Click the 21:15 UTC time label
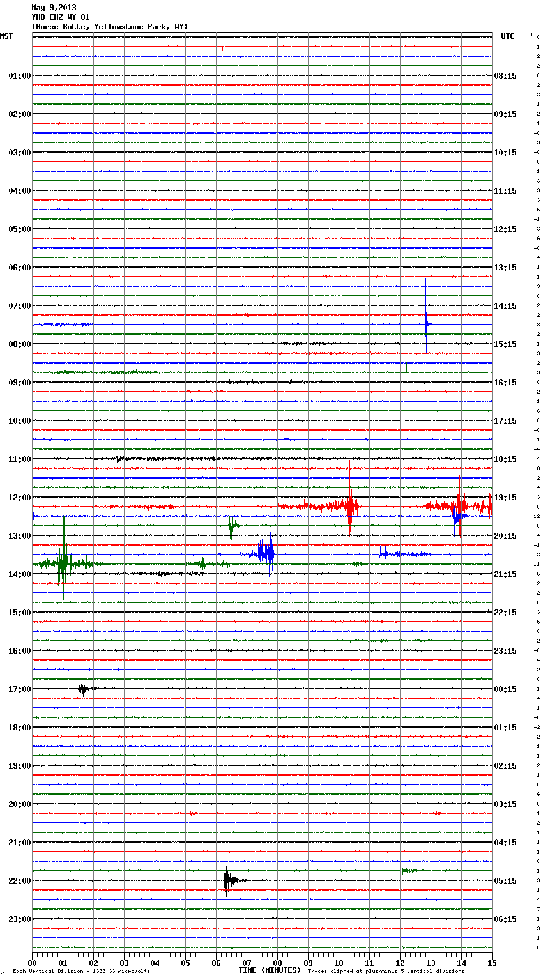The height and width of the screenshot is (980, 543). point(505,574)
